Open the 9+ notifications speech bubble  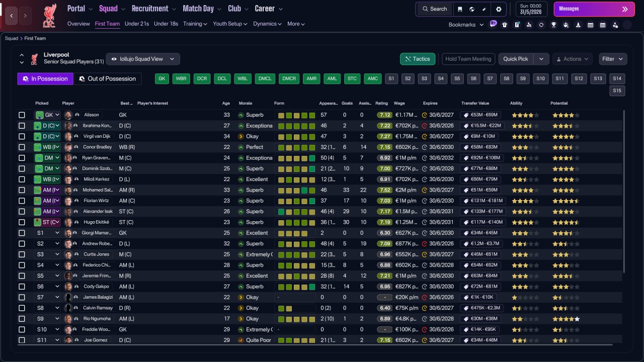(x=493, y=24)
